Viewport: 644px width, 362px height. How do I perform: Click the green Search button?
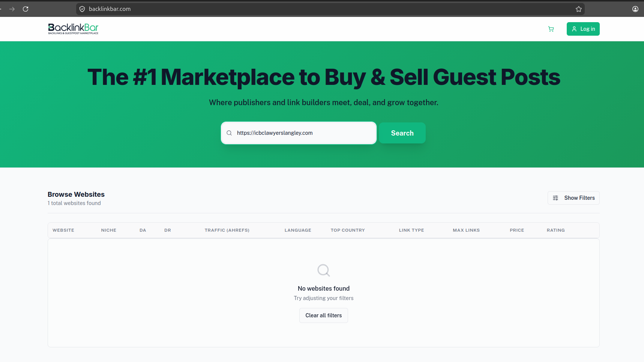point(402,133)
